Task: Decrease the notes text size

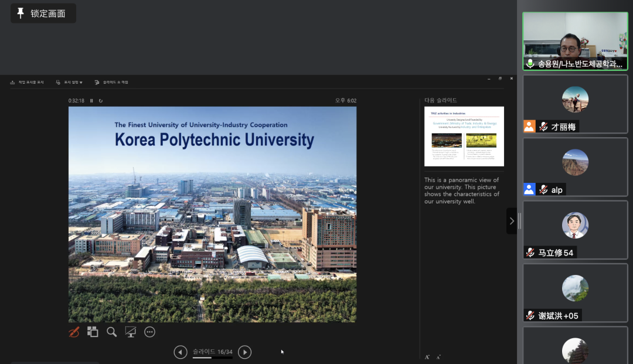Action: point(438,357)
